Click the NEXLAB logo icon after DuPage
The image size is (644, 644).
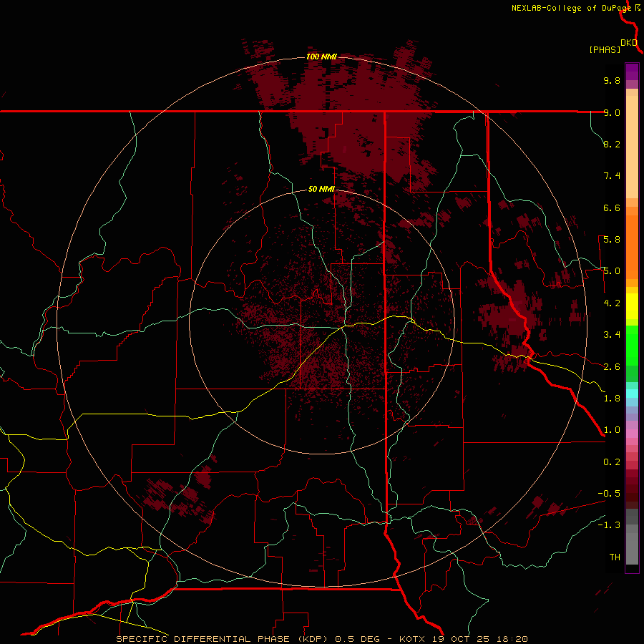tap(638, 7)
